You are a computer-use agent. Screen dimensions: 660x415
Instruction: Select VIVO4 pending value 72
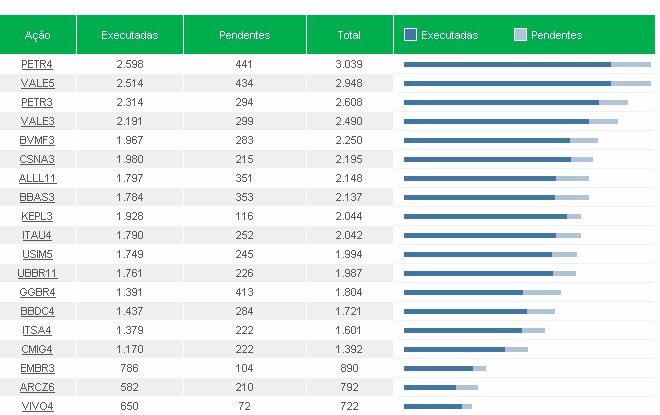244,406
